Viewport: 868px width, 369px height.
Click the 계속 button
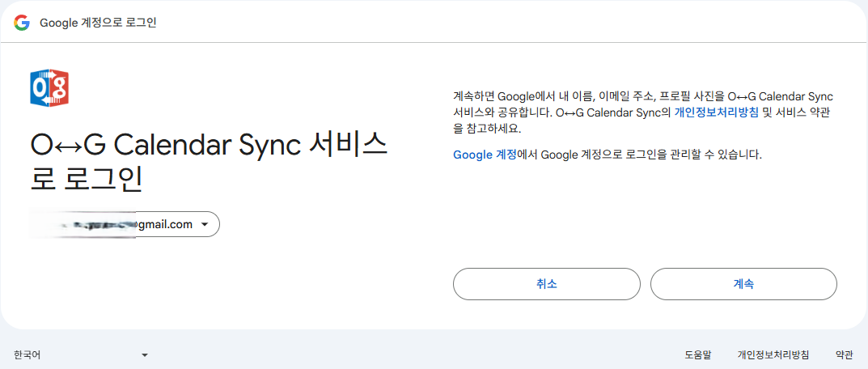click(x=743, y=284)
